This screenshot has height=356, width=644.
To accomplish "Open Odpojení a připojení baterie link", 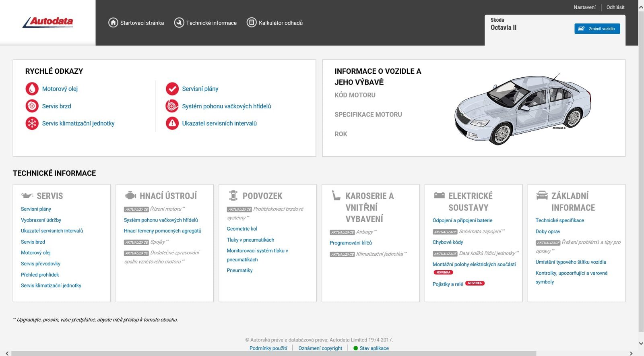I will point(462,220).
